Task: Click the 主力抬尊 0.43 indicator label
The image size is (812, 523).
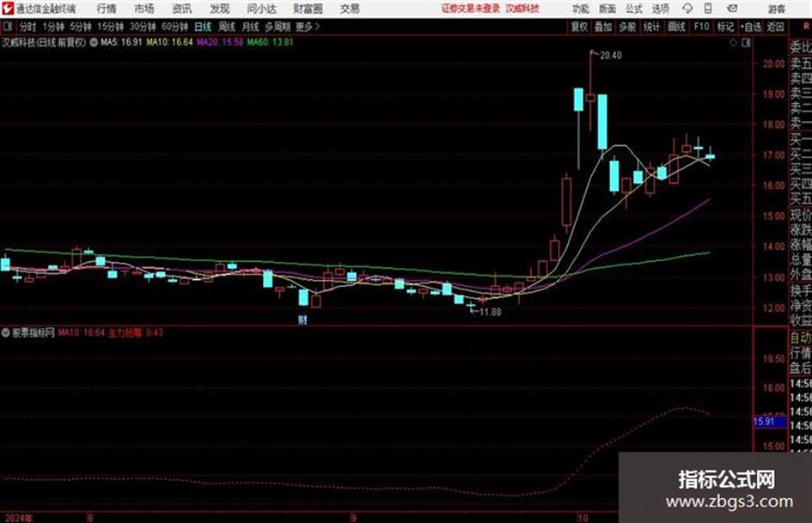Action: (x=136, y=332)
